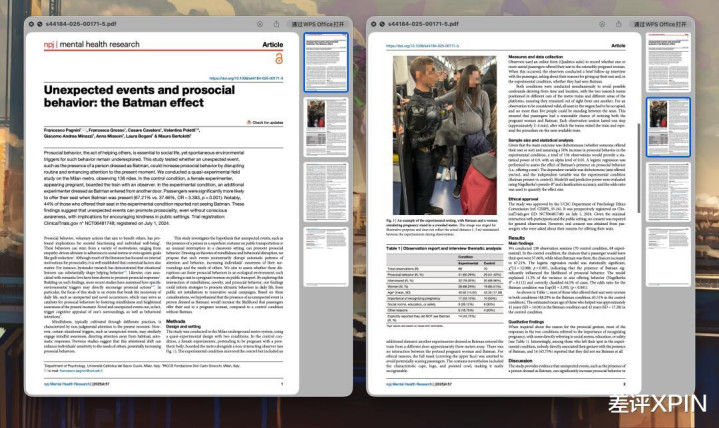Image resolution: width=719 pixels, height=428 pixels.
Task: Open the DOI link above the article title
Action: click(x=246, y=77)
